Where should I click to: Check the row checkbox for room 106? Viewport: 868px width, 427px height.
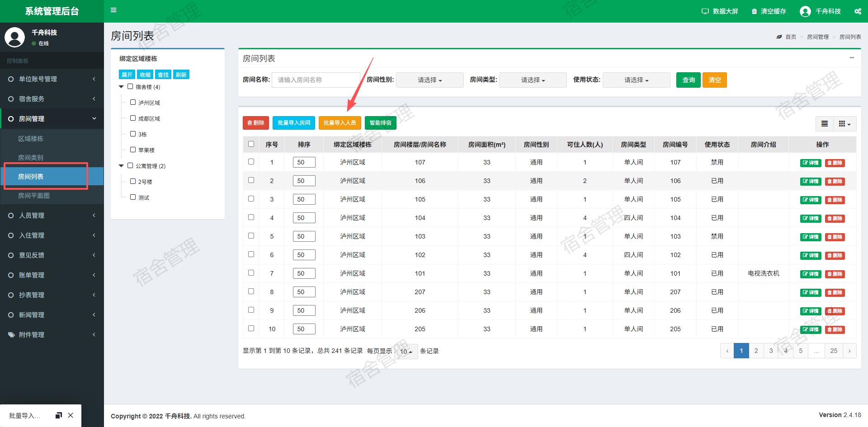(x=251, y=180)
